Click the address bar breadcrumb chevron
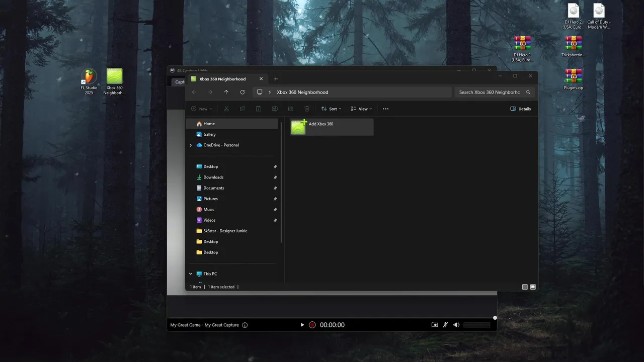 click(x=270, y=92)
